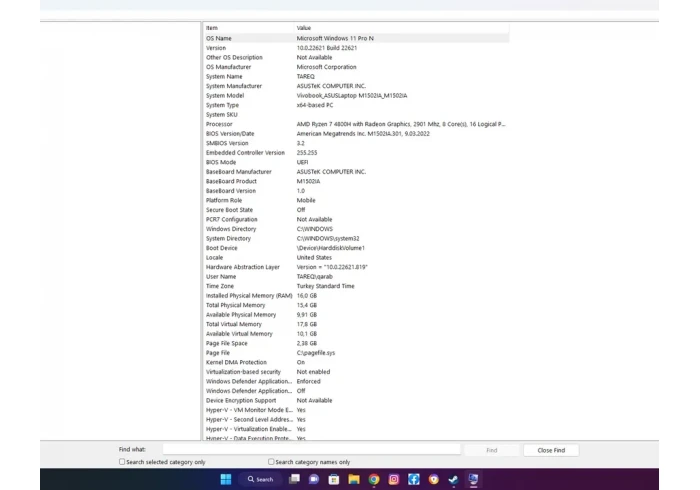Click the taskbar Search box

(x=260, y=479)
